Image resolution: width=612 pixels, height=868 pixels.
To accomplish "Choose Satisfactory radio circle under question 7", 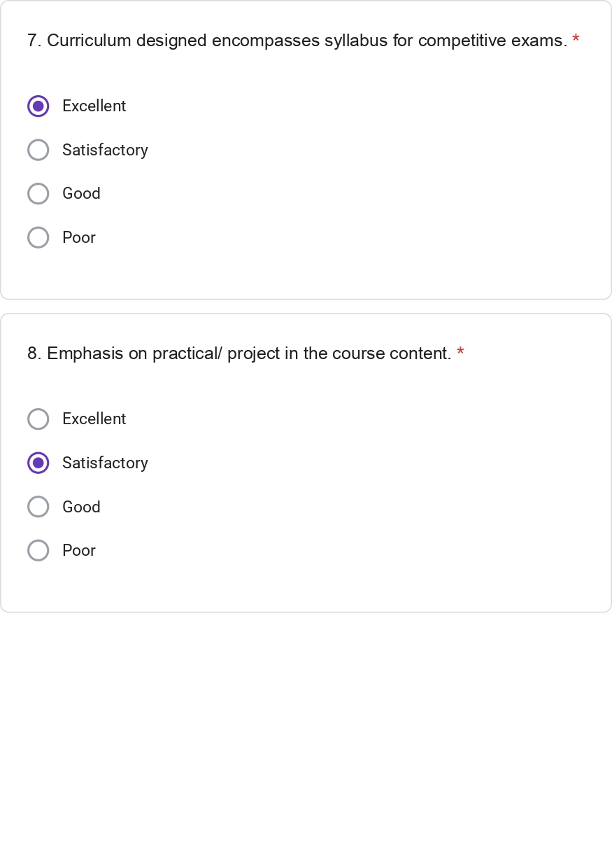I will click(x=38, y=150).
